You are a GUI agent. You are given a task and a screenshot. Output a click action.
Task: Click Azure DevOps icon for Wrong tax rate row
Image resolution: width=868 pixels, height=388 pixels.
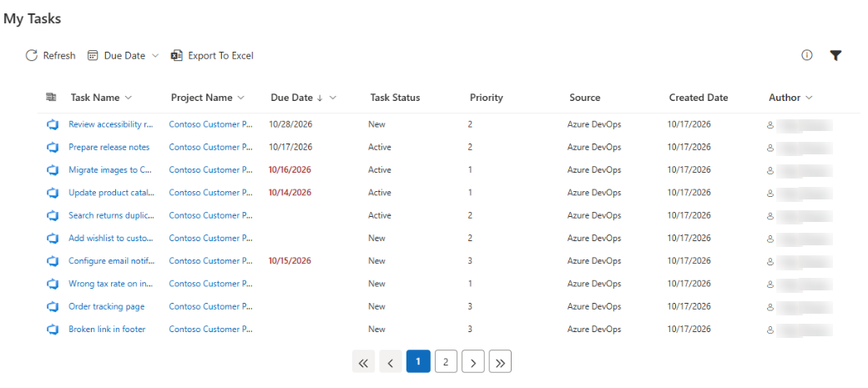tap(53, 284)
